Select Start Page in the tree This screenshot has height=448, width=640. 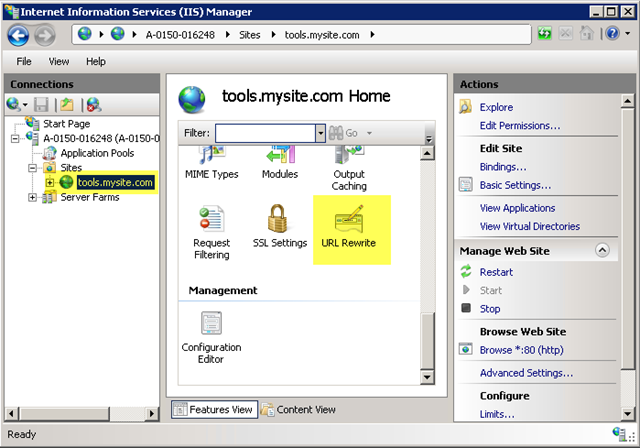click(67, 124)
